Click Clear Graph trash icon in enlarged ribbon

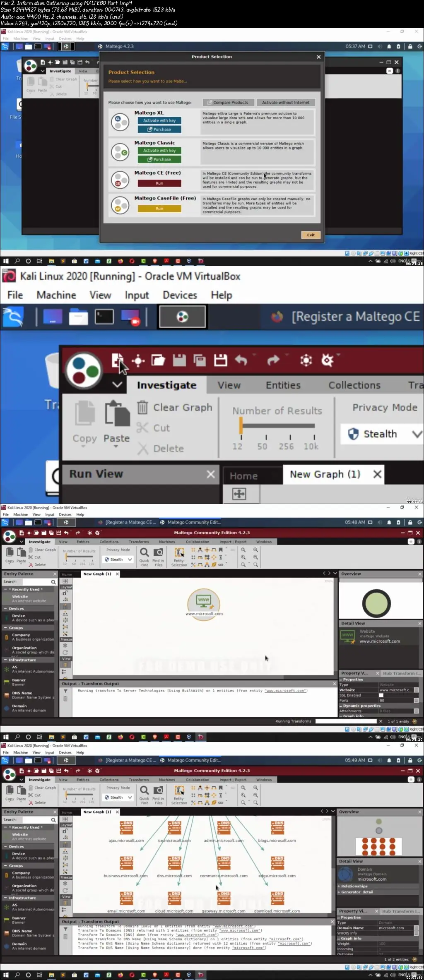point(142,408)
